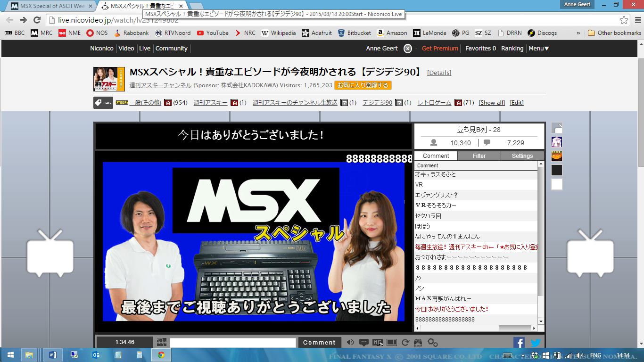Open the Ranking link in header
The width and height of the screenshot is (644, 362).
pyautogui.click(x=512, y=49)
